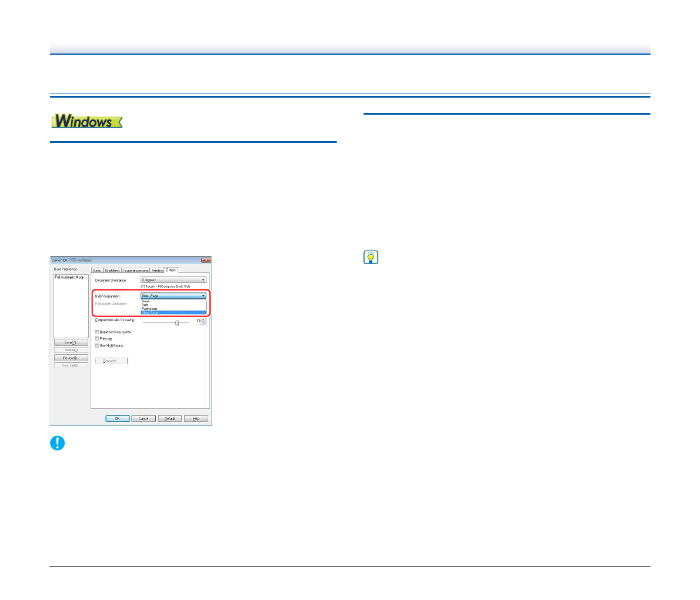Open the Brightness tab
The height and width of the screenshot is (600, 700).
click(x=112, y=270)
